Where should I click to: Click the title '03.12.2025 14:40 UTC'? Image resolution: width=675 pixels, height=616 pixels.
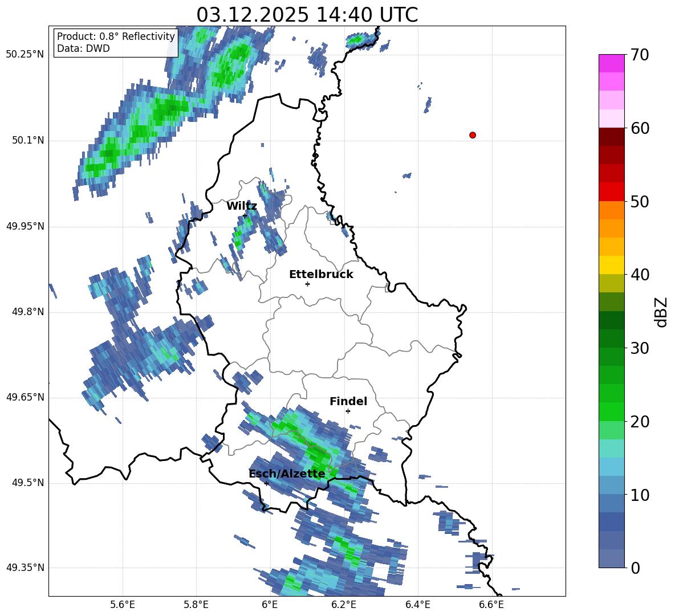pyautogui.click(x=307, y=15)
